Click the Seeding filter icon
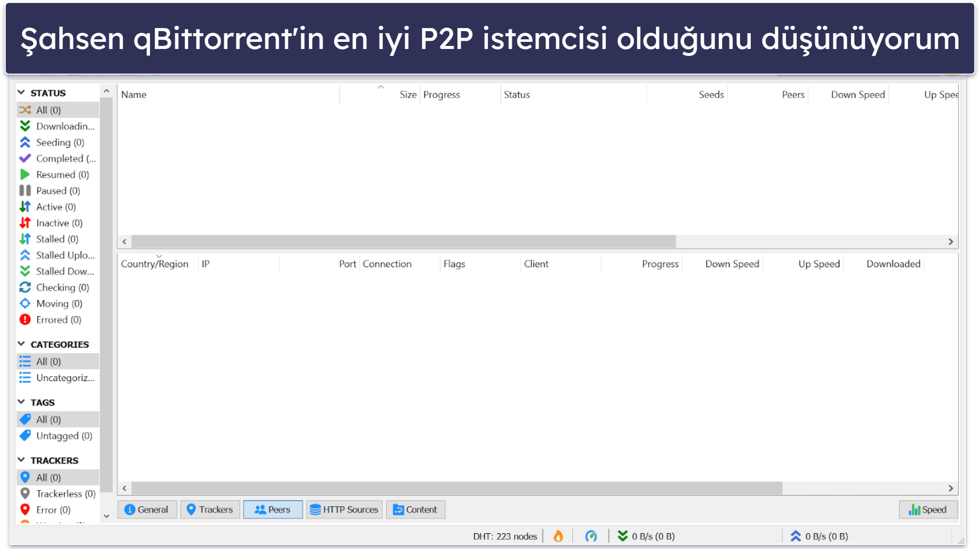 pos(25,142)
